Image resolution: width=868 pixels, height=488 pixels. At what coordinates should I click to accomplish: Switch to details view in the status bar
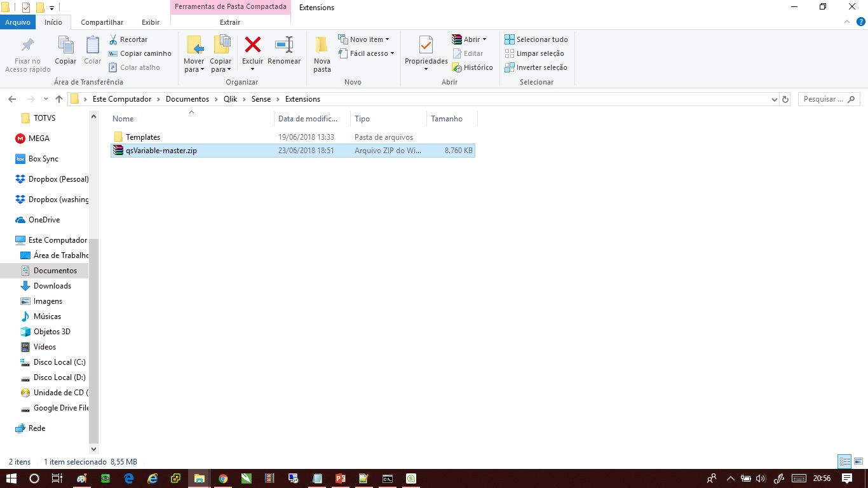click(x=844, y=462)
